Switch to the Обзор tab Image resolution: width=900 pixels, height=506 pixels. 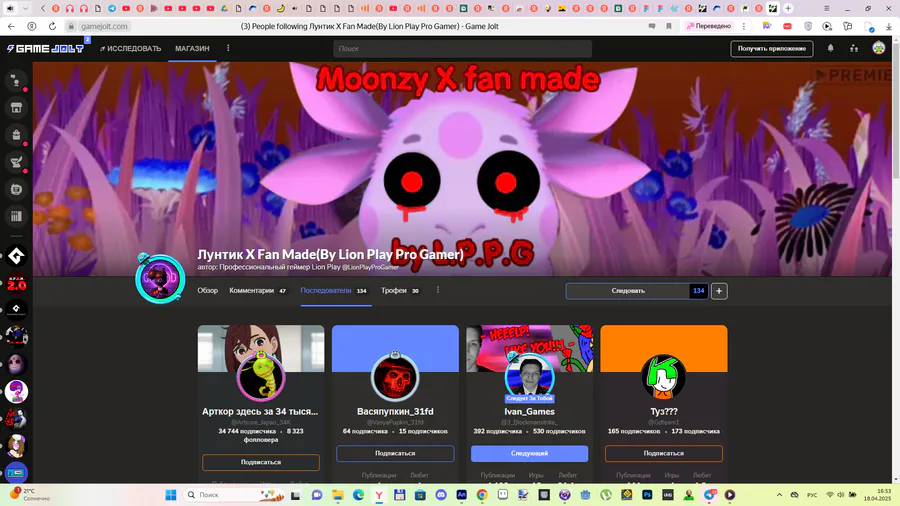point(208,290)
